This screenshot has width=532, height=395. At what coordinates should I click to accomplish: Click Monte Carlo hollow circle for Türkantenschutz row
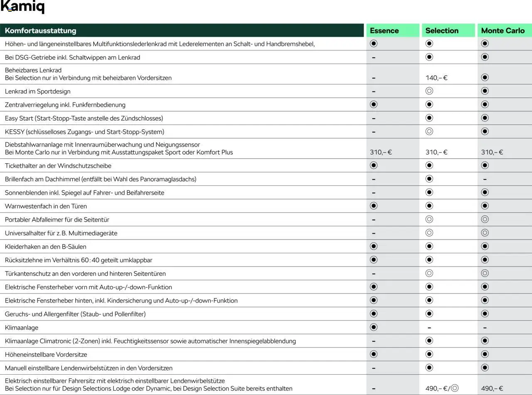[485, 273]
